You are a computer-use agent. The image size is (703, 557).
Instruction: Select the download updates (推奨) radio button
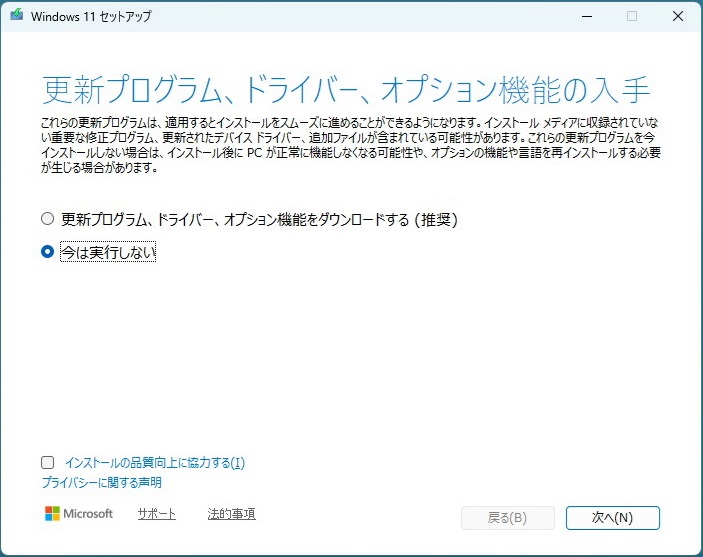(x=47, y=218)
